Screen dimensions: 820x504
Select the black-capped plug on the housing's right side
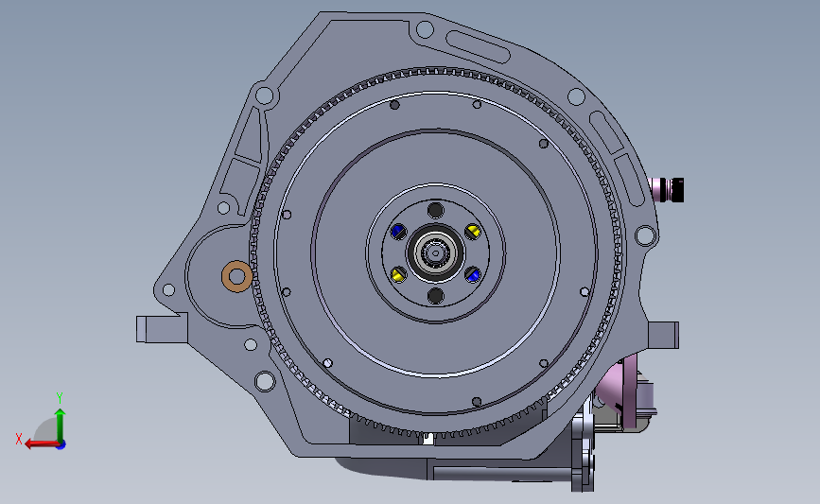point(666,189)
